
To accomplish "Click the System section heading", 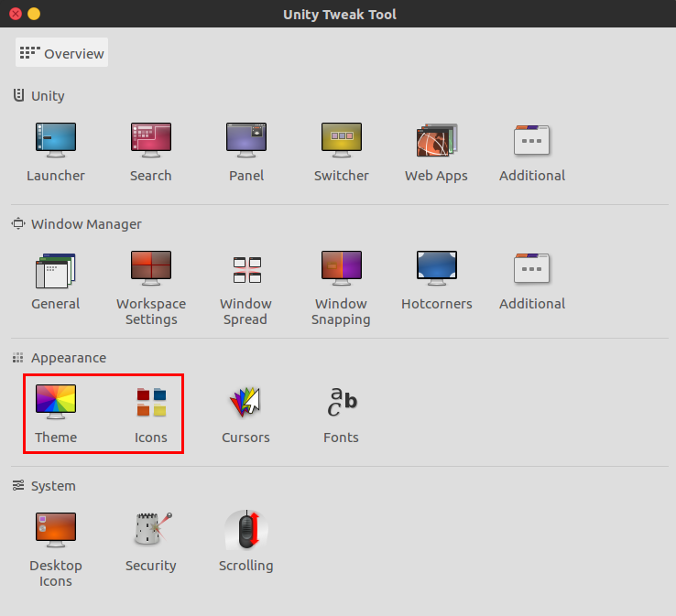I will (53, 485).
